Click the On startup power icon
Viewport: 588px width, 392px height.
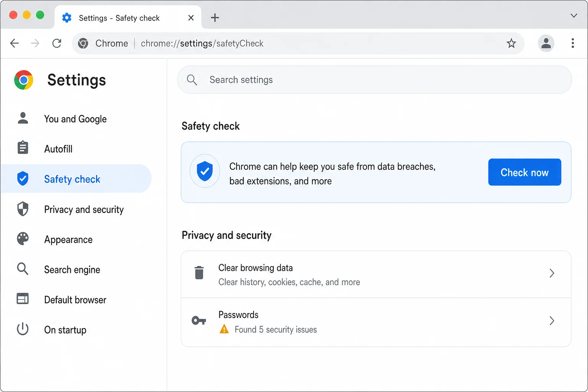click(x=23, y=329)
